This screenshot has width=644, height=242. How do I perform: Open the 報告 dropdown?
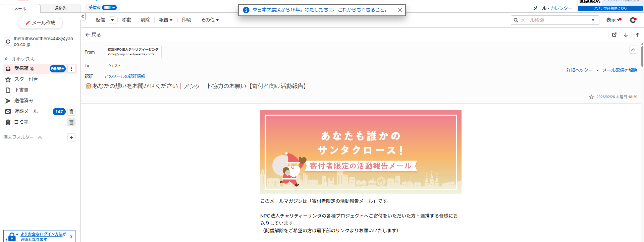click(x=166, y=20)
